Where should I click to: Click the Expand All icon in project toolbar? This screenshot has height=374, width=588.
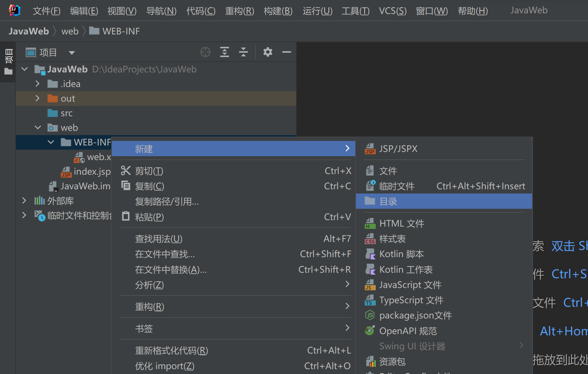point(224,52)
